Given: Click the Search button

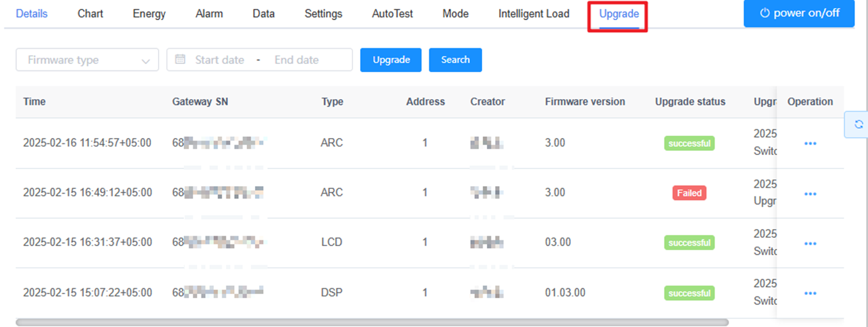Looking at the screenshot, I should click(x=456, y=60).
